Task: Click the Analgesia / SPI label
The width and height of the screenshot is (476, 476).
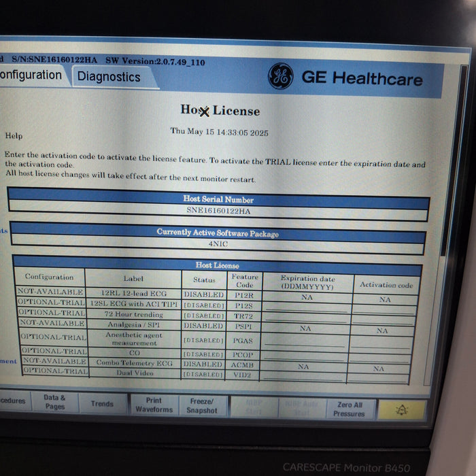Action: coord(134,324)
